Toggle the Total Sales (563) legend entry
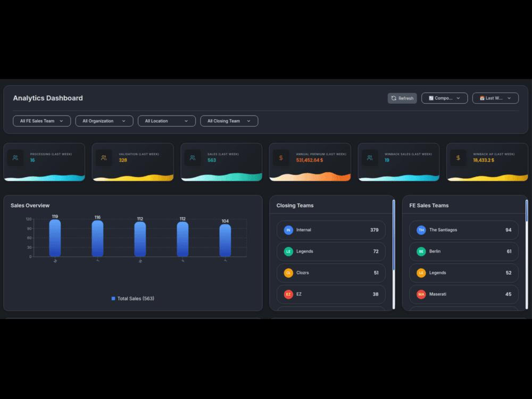The width and height of the screenshot is (532, 399). [x=132, y=298]
